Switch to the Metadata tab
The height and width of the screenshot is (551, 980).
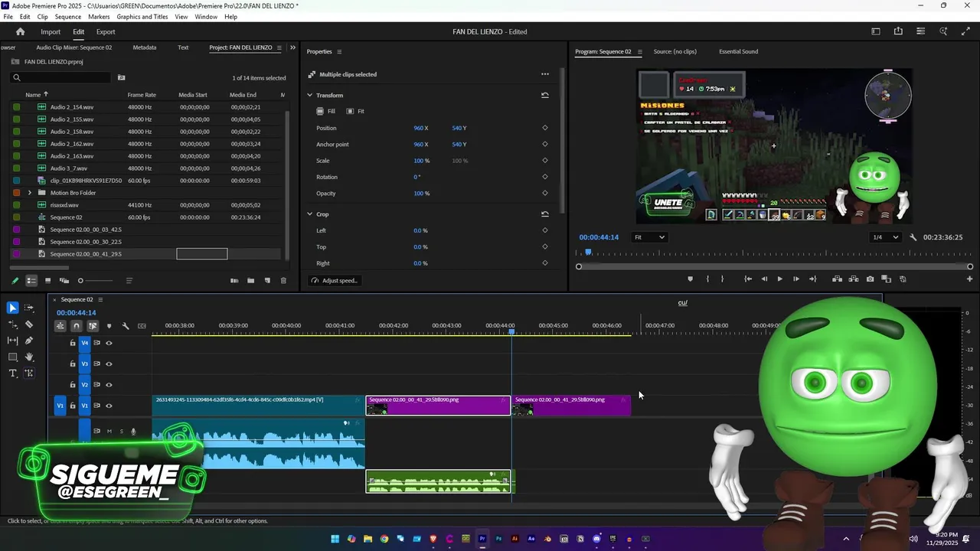144,47
